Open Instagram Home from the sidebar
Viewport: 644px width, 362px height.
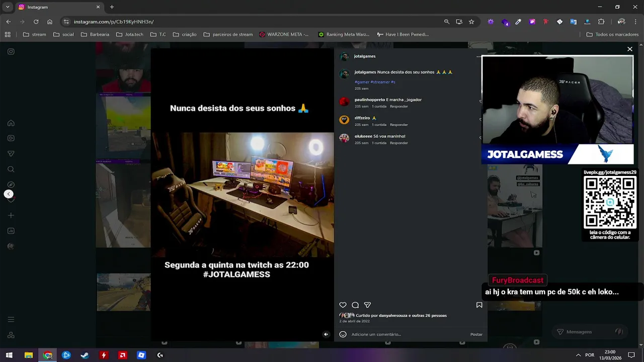coord(11,123)
